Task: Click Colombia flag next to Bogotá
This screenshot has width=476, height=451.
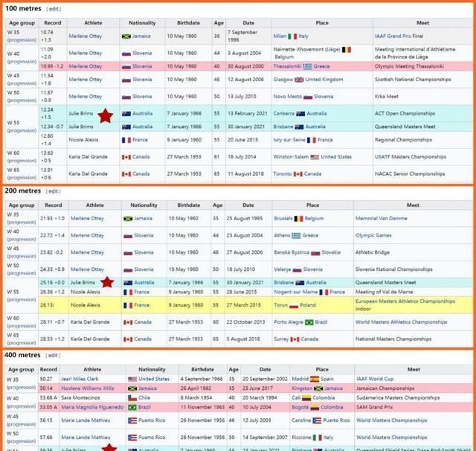Action: coord(315,407)
